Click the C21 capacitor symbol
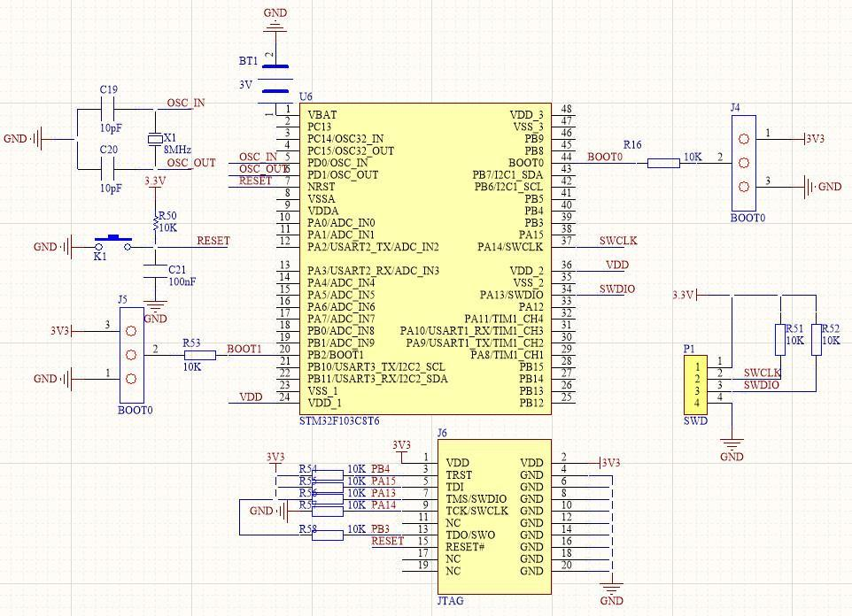The image size is (852, 616). point(155,271)
